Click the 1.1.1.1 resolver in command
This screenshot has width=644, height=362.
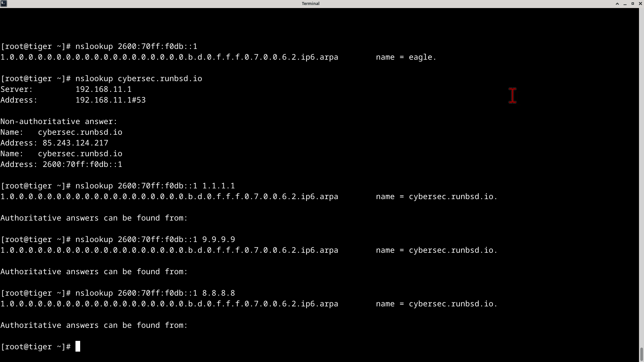tap(218, 186)
